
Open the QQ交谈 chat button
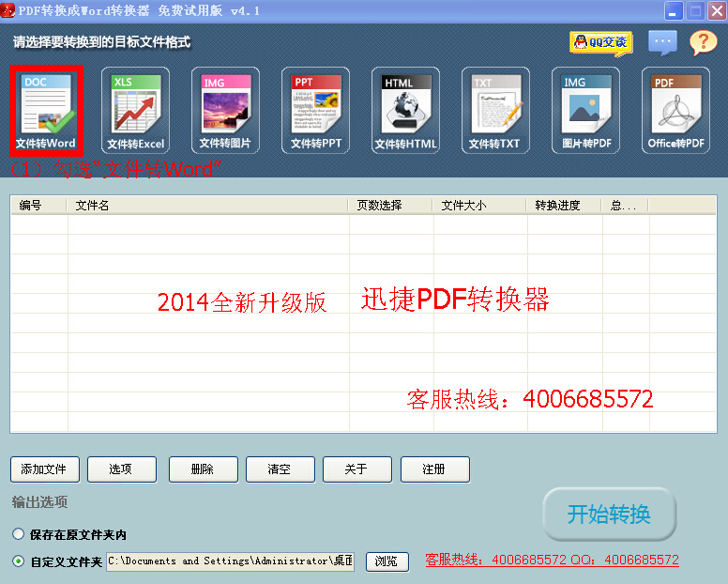pyautogui.click(x=601, y=43)
